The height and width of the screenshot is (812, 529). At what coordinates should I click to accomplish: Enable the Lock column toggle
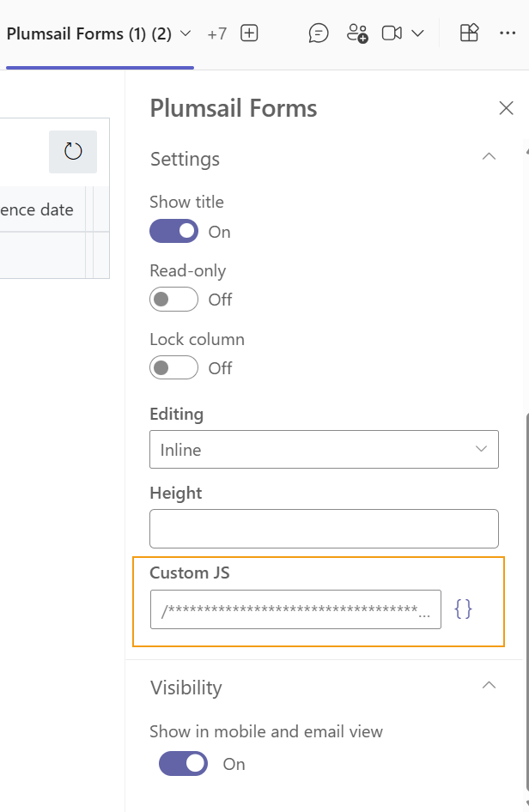pos(173,368)
